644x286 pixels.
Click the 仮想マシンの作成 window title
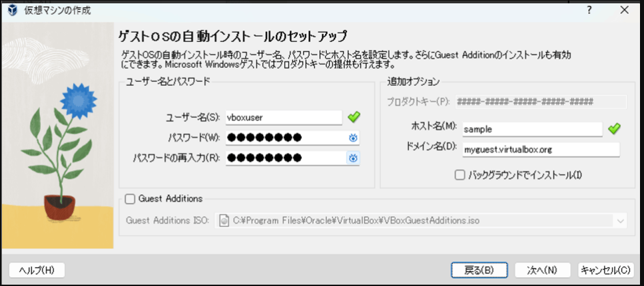(x=57, y=11)
